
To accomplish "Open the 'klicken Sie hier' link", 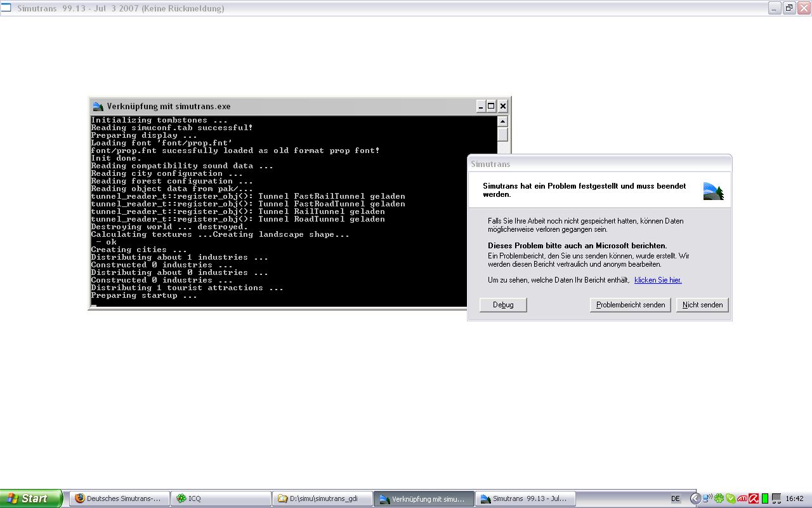I will pos(658,280).
